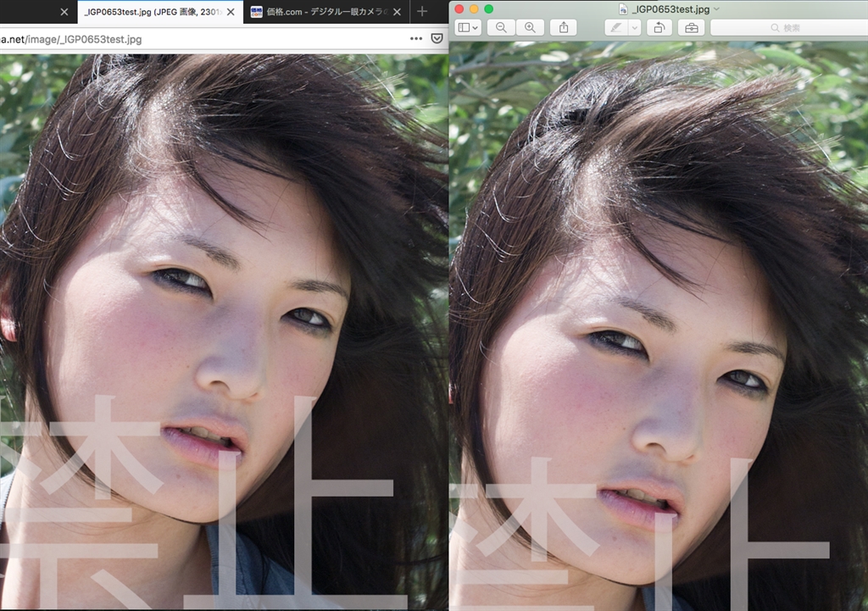Open the Preview title dropdown next to _IGP0653test.jpg
Image resolution: width=868 pixels, height=611 pixels.
717,8
